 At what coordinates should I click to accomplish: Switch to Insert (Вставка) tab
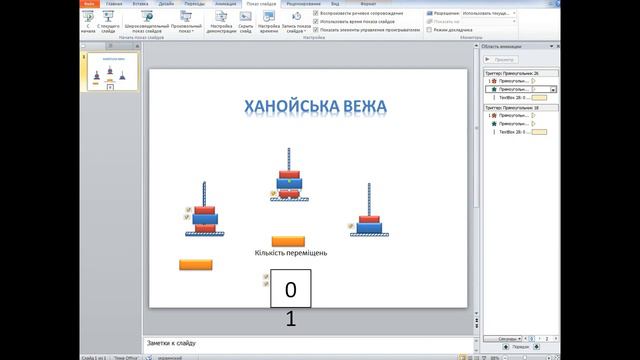pos(140,4)
